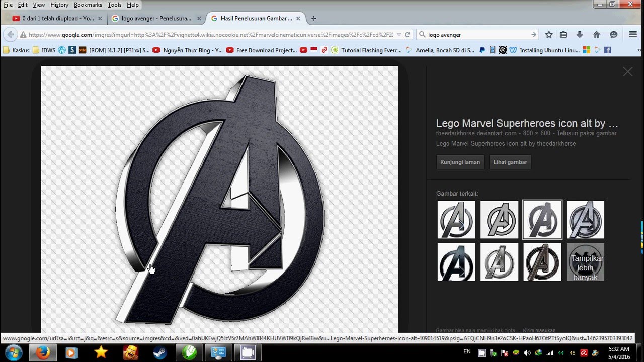Open the Clash of Clans taskbar icon

[x=131, y=353]
